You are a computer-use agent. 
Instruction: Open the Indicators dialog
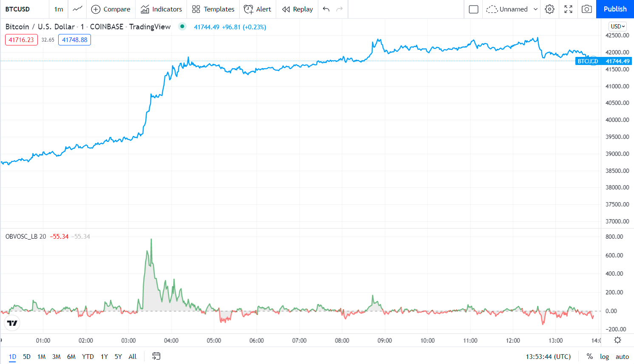click(x=161, y=9)
